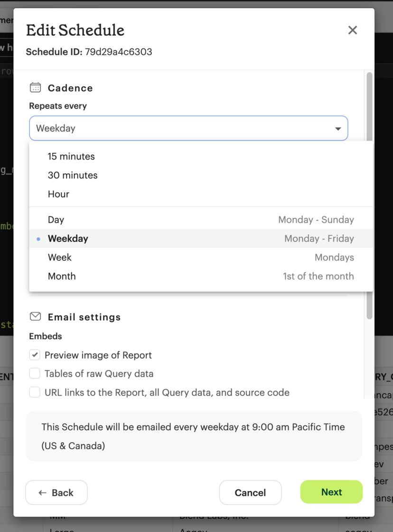Select Hour from the cadence list
The image size is (393, 532).
(58, 194)
